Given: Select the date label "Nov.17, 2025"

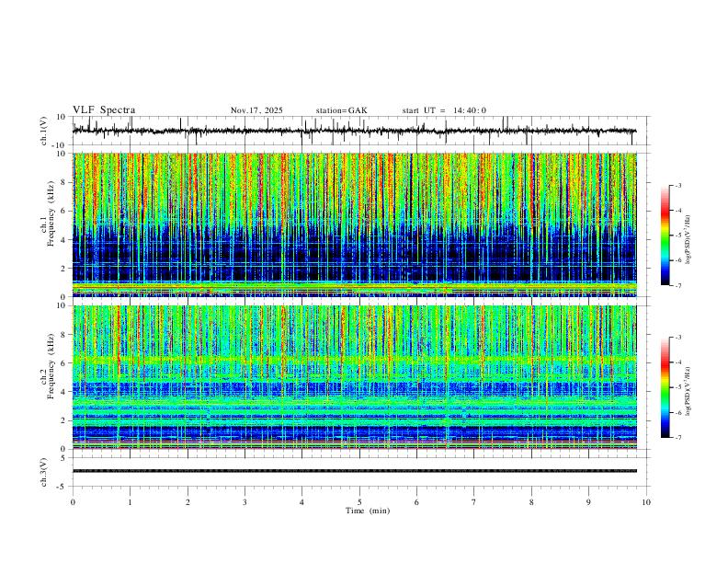Looking at the screenshot, I should click(x=256, y=110).
